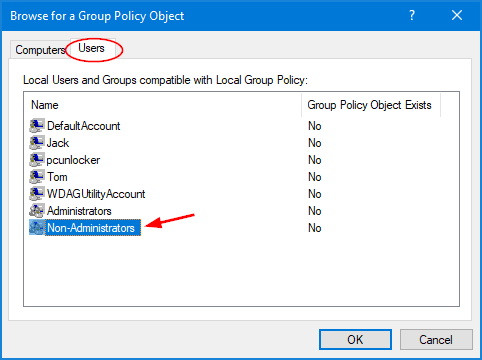Click the pcunlocker user icon
Viewport: 482px width, 360px height.
36,160
